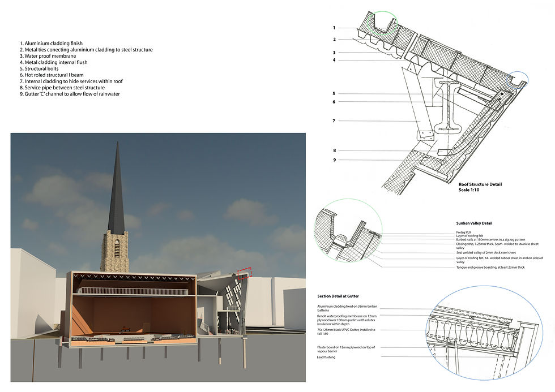Click "Closing strip, 1.25mm thick" annotation
This screenshot has height=392, width=555.
point(497,245)
